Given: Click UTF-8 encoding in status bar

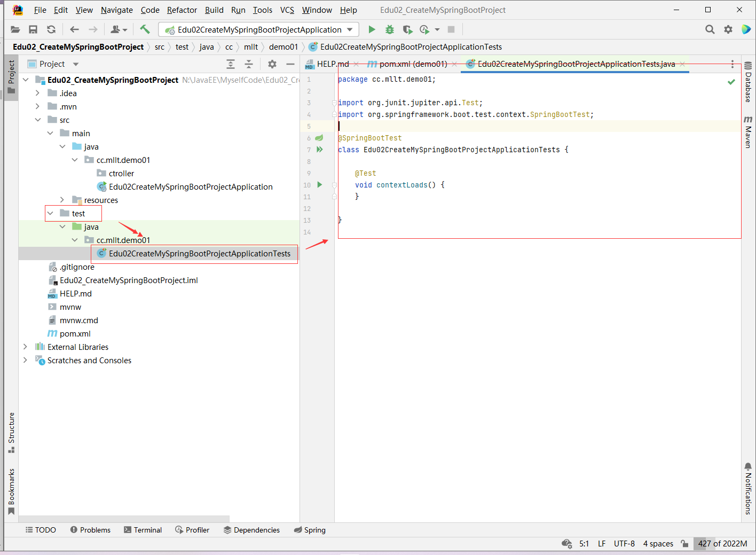Looking at the screenshot, I should point(624,543).
